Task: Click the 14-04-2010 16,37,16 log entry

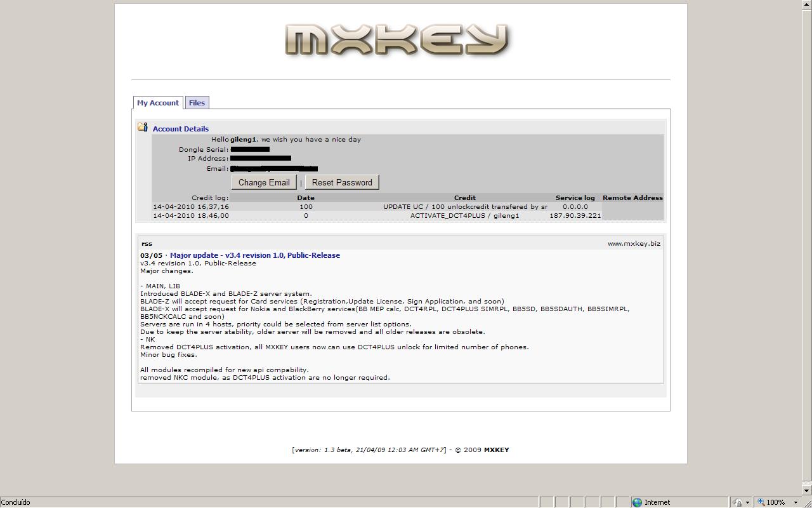Action: click(191, 206)
